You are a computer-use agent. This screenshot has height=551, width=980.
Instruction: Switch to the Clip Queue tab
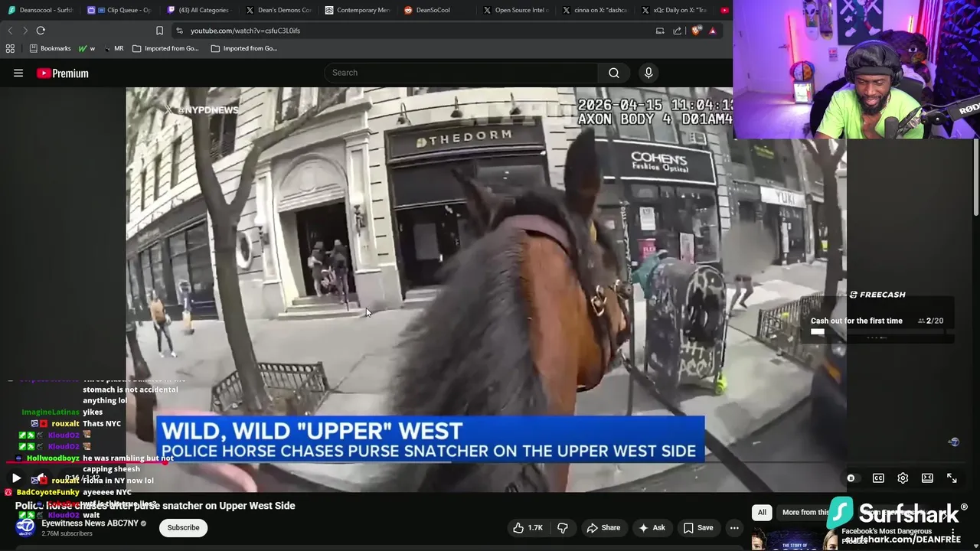click(x=119, y=10)
